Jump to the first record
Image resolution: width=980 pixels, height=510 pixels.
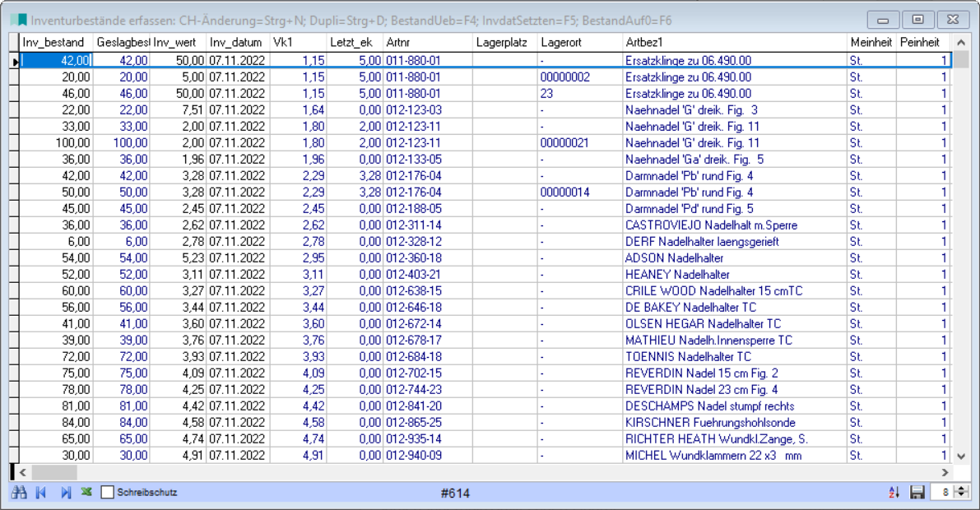coord(41,493)
